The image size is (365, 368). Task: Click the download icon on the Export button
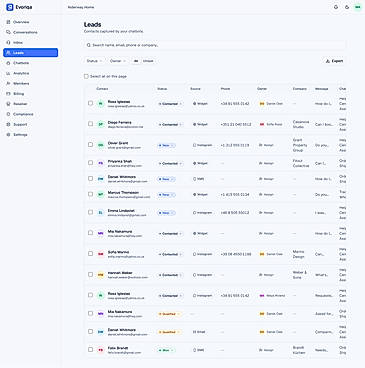(x=328, y=61)
